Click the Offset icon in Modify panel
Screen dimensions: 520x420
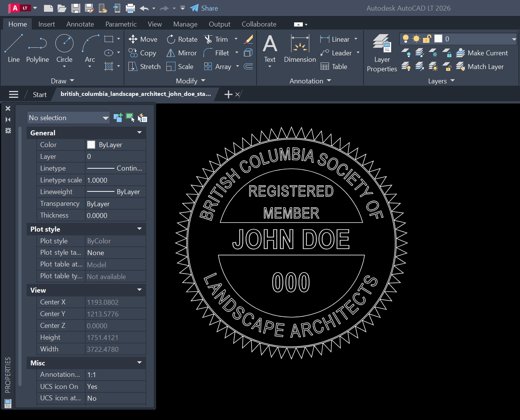coord(249,67)
